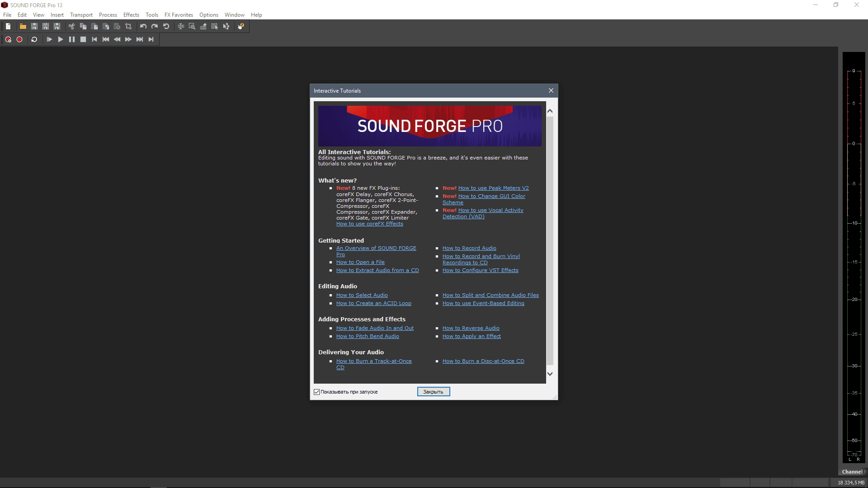Click the Go to End button
Viewport: 868px width, 488px height.
click(151, 40)
